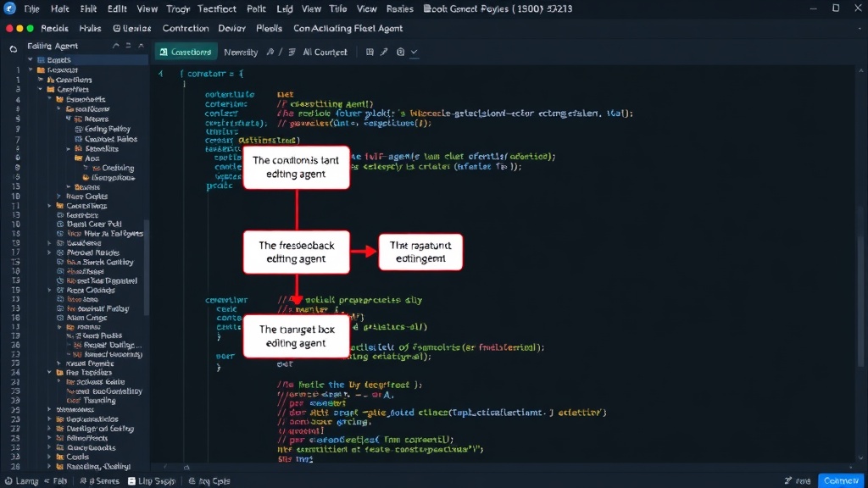Open the Contrction menu item
Screen dimensions: 868x488
click(186, 28)
